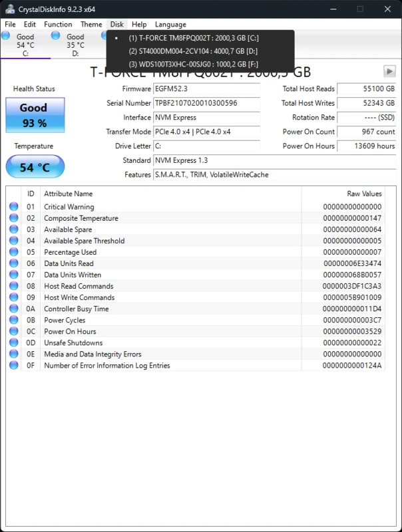402x532 pixels.
Task: Switch to the C: drive tab at 54 °C
Action: coord(25,45)
